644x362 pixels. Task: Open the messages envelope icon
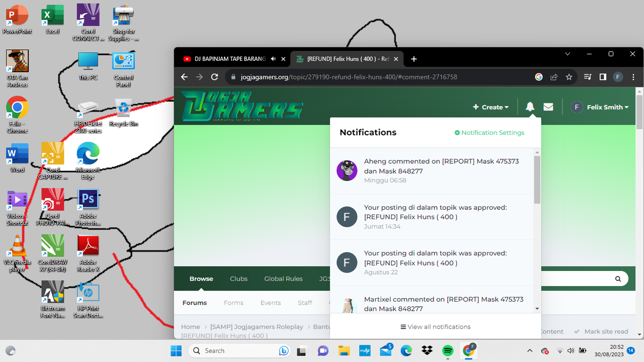[548, 107]
